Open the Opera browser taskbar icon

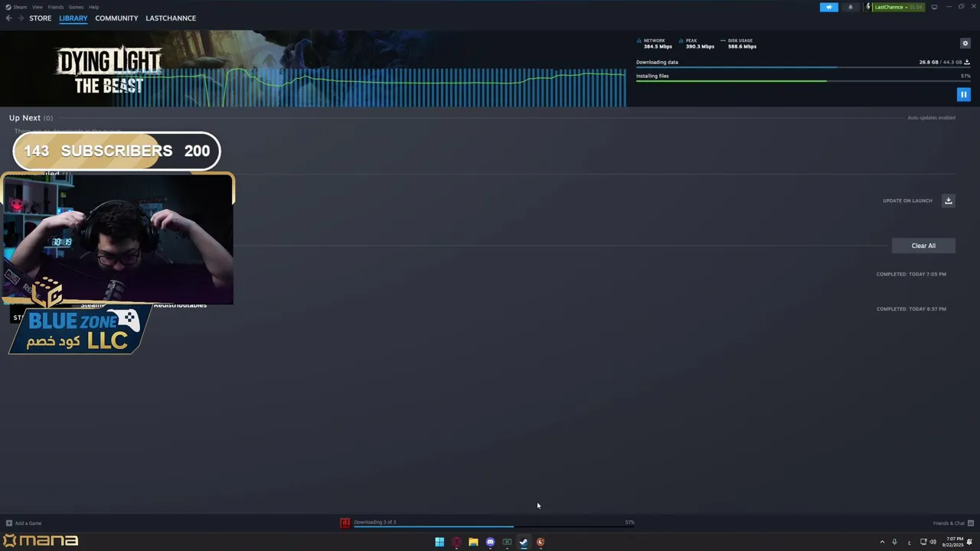point(456,542)
